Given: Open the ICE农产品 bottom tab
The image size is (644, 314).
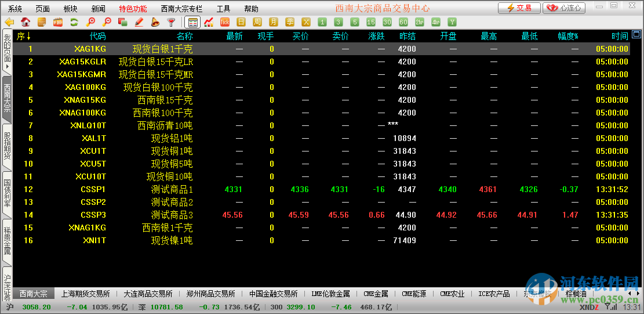Looking at the screenshot, I should (x=494, y=294).
